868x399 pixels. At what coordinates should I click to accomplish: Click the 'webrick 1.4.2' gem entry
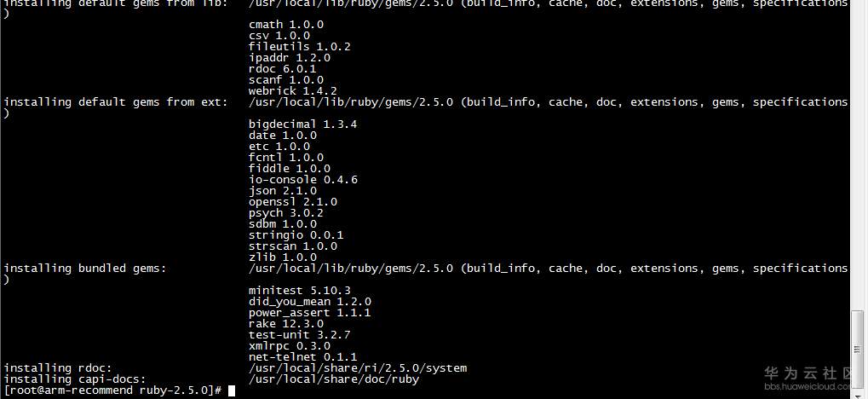293,91
